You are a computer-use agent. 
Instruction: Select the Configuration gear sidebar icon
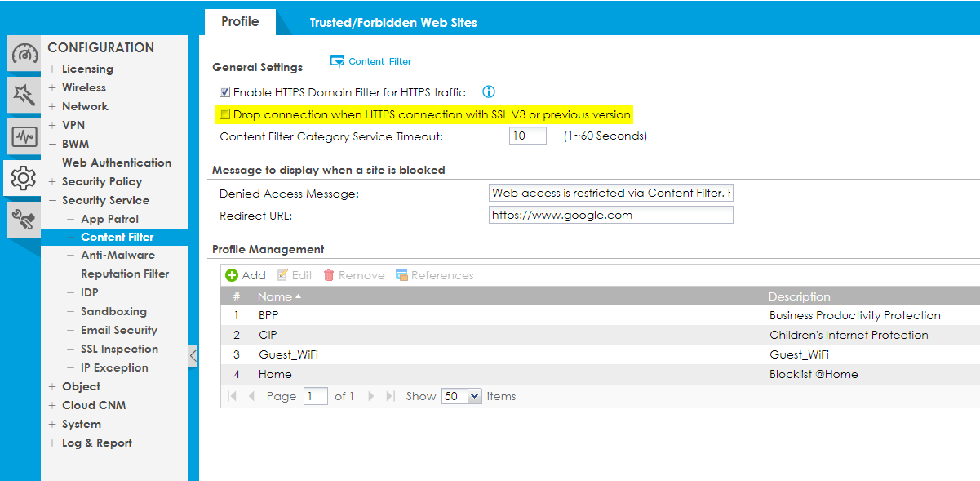(24, 177)
